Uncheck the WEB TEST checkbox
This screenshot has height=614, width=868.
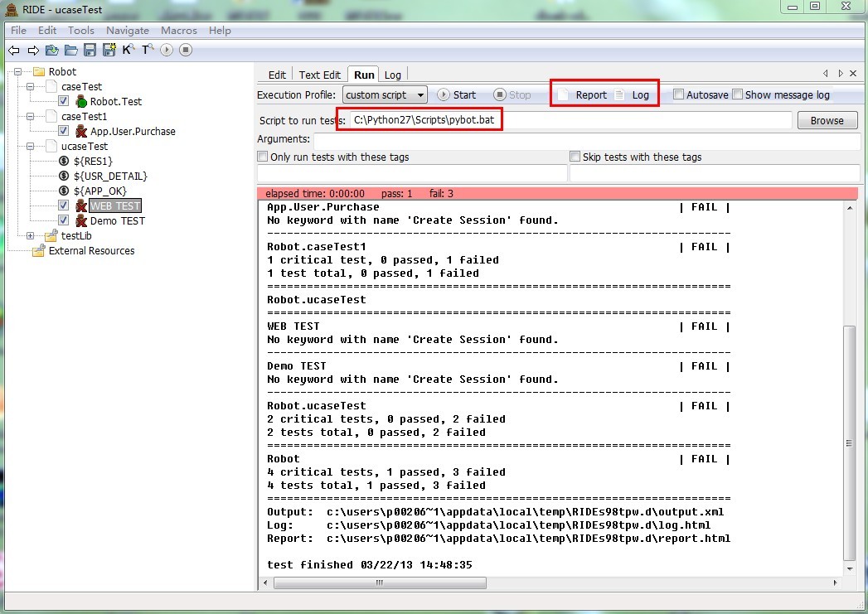[x=64, y=205]
